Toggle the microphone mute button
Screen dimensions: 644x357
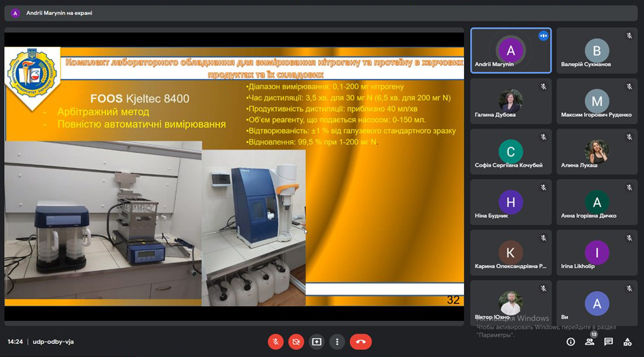(276, 342)
